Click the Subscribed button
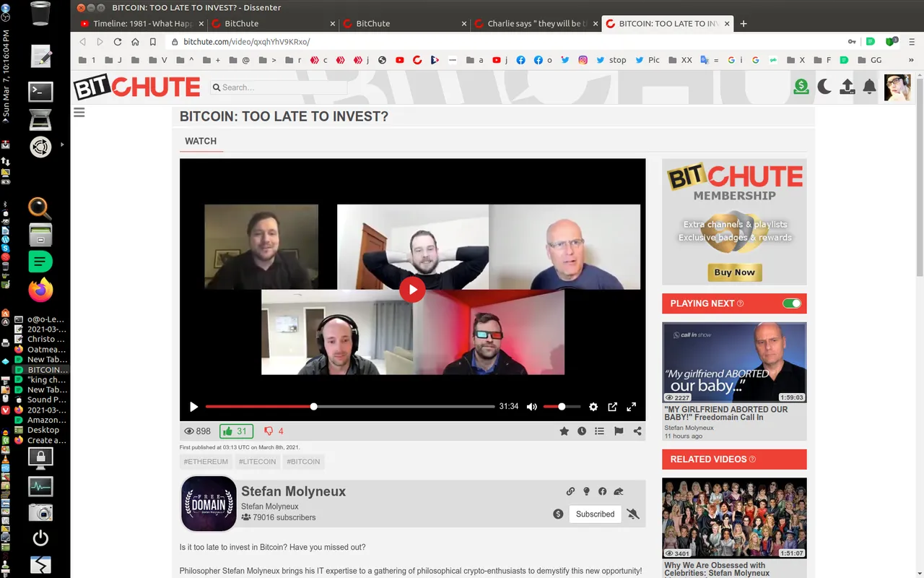The width and height of the screenshot is (924, 578). tap(596, 514)
